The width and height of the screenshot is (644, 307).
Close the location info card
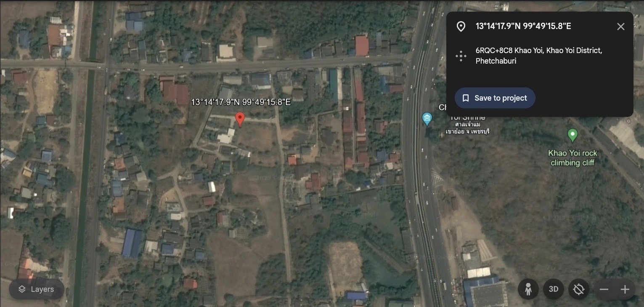(x=620, y=27)
